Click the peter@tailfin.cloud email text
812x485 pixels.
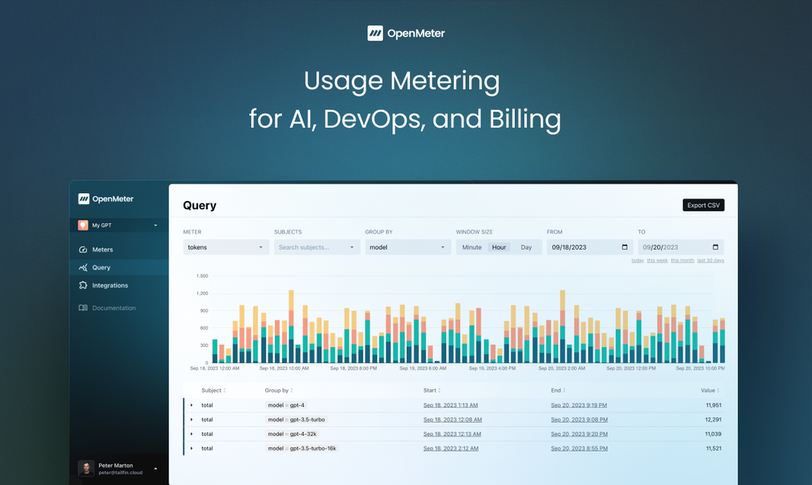(120, 473)
